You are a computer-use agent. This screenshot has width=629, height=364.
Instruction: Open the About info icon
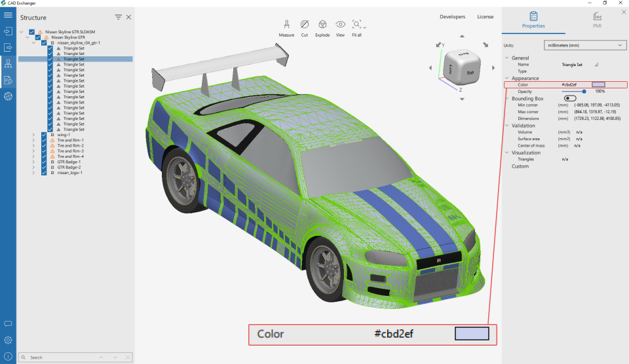click(8, 356)
